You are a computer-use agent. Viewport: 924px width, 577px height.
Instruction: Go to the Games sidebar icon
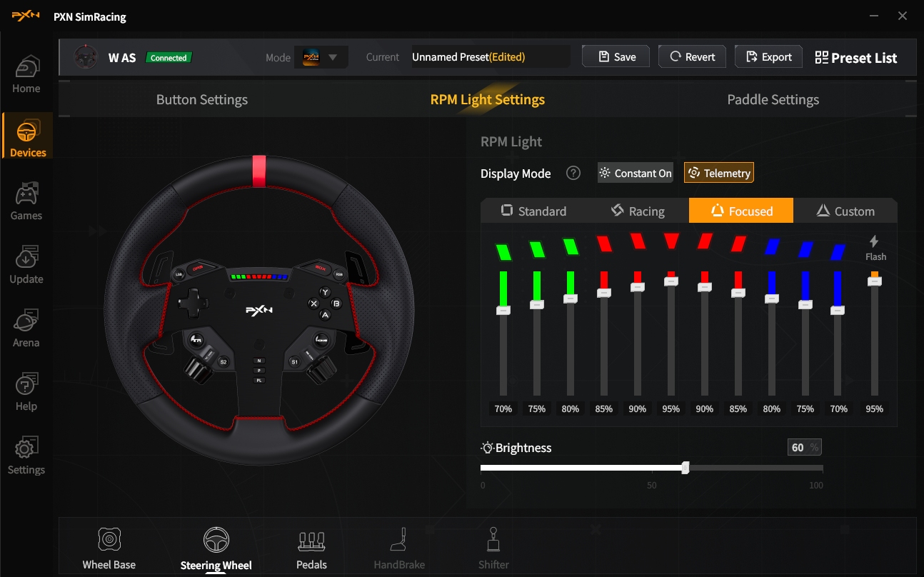tap(26, 201)
